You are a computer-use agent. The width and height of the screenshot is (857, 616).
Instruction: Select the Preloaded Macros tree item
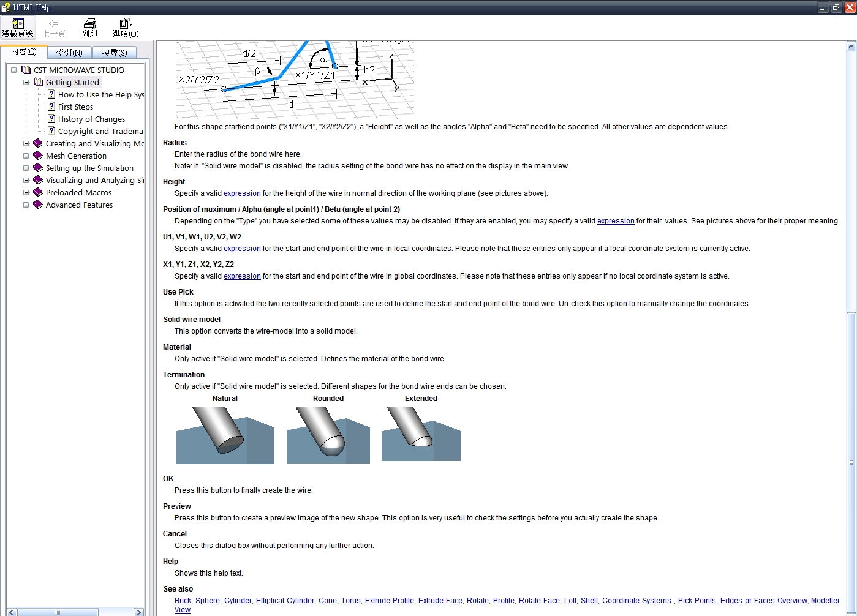pyautogui.click(x=78, y=192)
